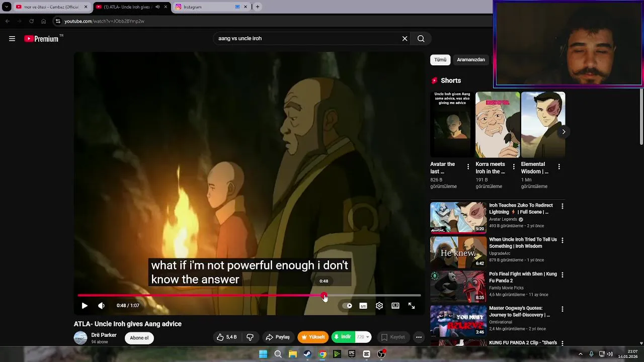Toggle subtitles/closed captions
This screenshot has width=644, height=362.
point(363,306)
